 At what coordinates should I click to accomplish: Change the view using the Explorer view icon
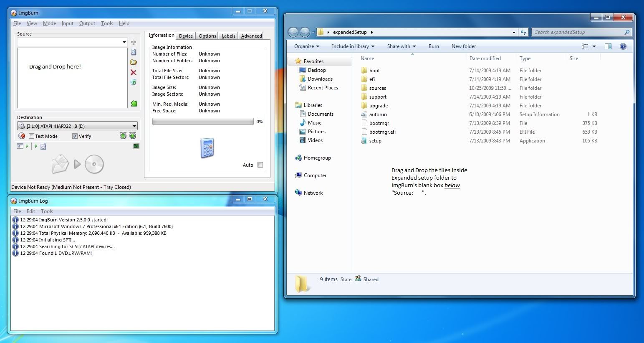[x=585, y=46]
